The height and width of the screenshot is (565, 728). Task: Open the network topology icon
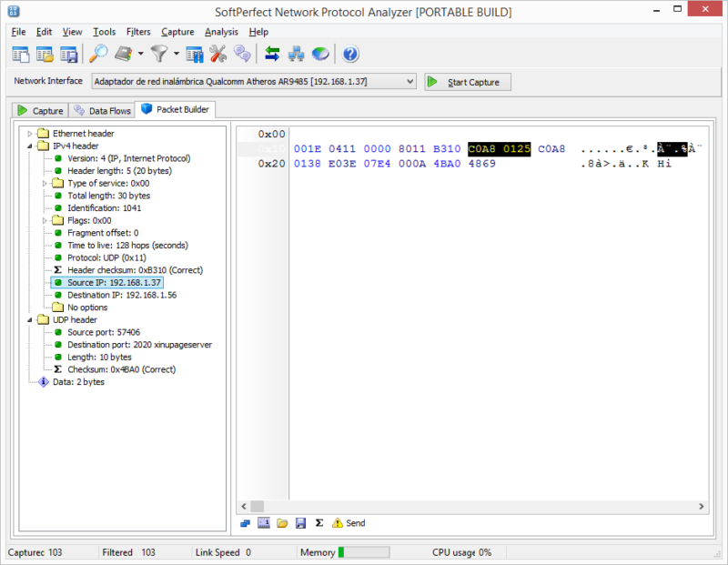coord(296,55)
